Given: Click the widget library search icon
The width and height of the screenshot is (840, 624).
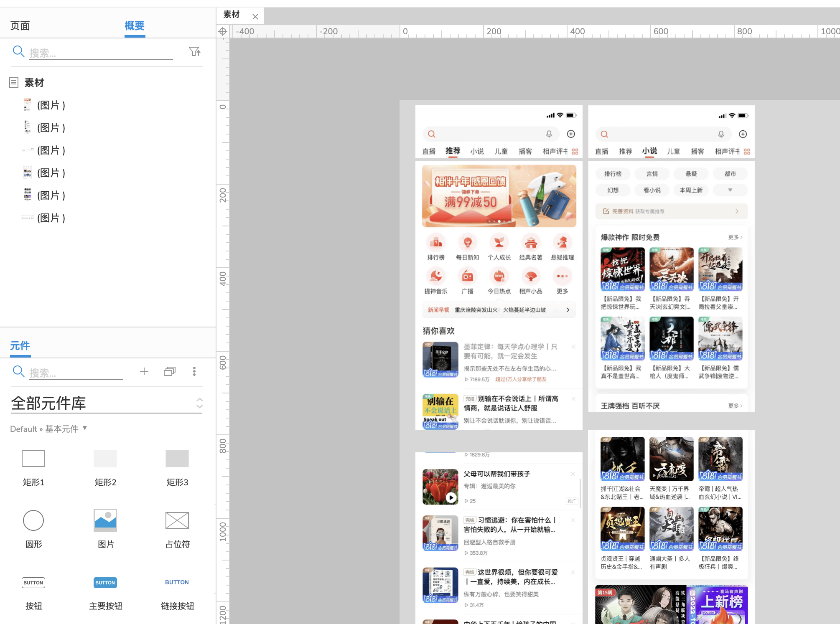Looking at the screenshot, I should click(18, 371).
